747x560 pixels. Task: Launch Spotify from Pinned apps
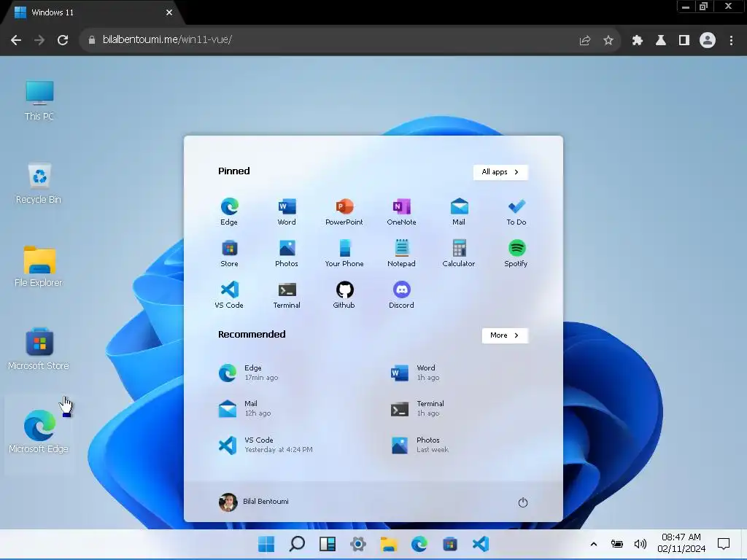(516, 253)
